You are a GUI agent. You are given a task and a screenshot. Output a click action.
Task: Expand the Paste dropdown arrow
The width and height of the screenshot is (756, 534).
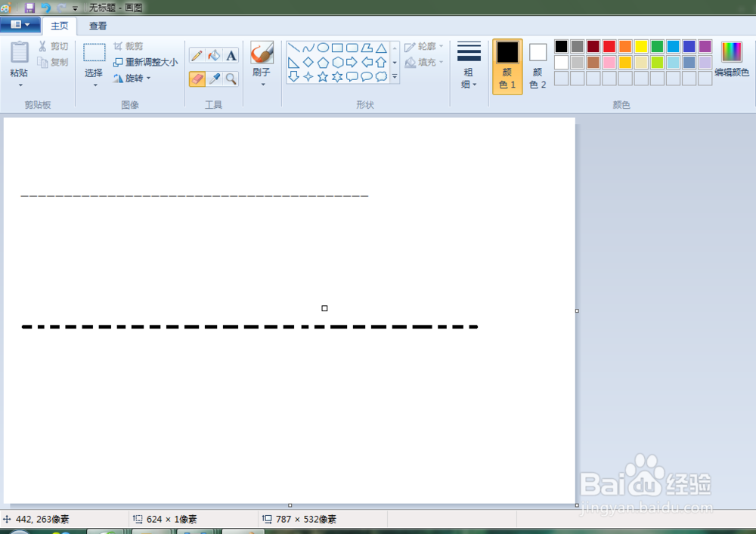point(20,85)
